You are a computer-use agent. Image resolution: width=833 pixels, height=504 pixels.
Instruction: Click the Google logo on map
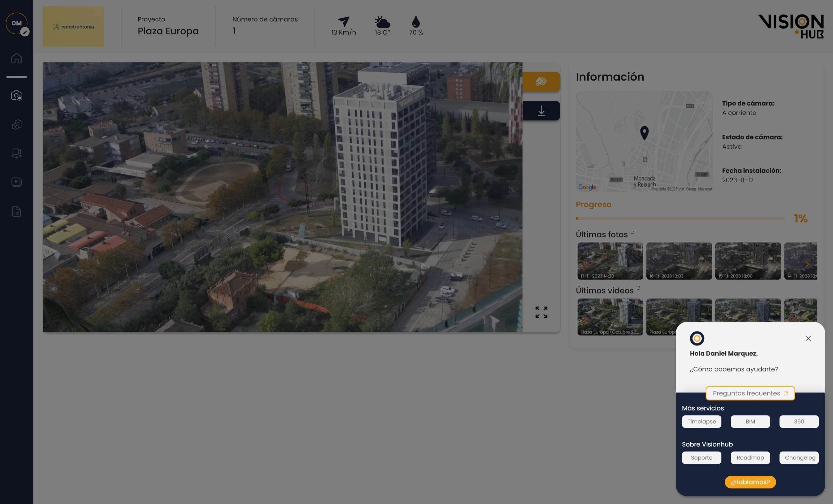coord(587,187)
